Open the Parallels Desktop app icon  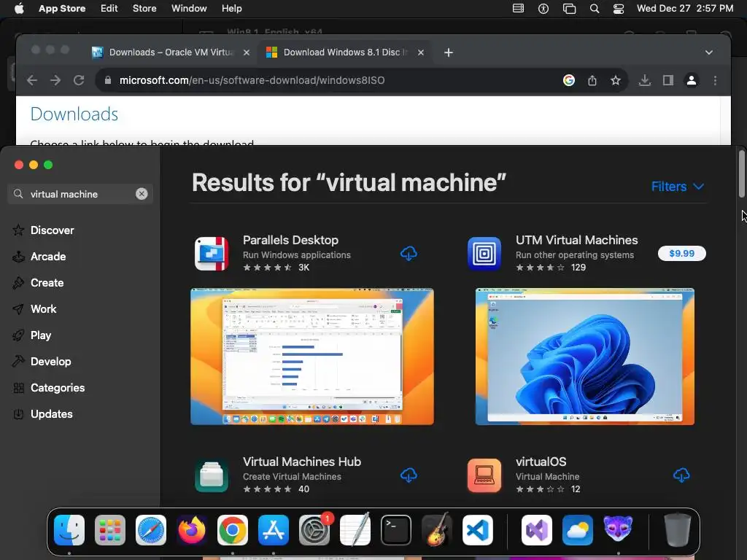pyautogui.click(x=212, y=253)
